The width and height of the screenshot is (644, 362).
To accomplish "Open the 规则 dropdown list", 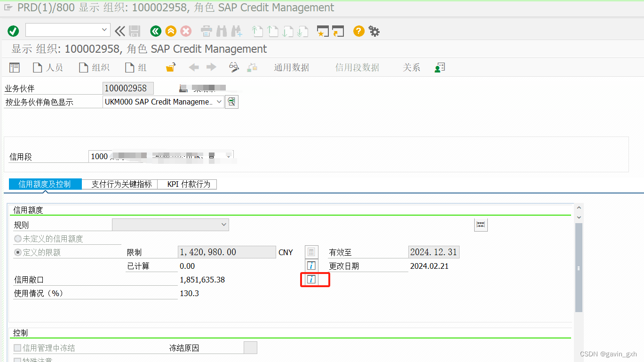I will pyautogui.click(x=224, y=225).
